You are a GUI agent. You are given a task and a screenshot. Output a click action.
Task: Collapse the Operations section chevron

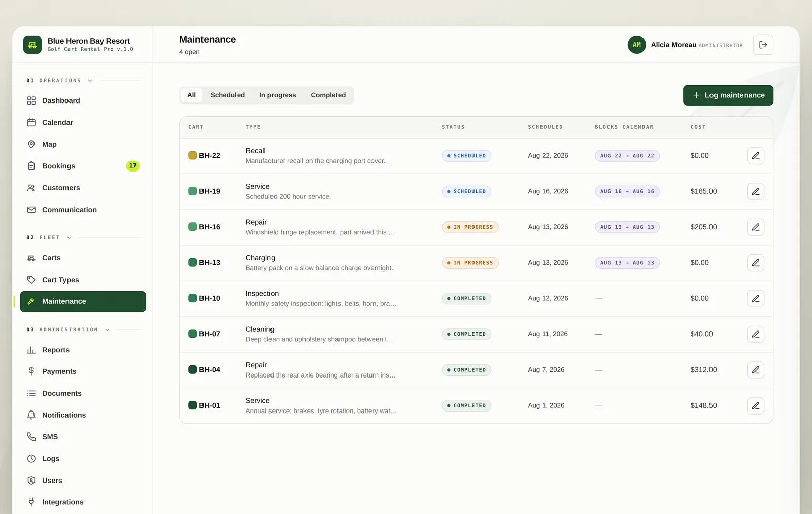point(90,81)
